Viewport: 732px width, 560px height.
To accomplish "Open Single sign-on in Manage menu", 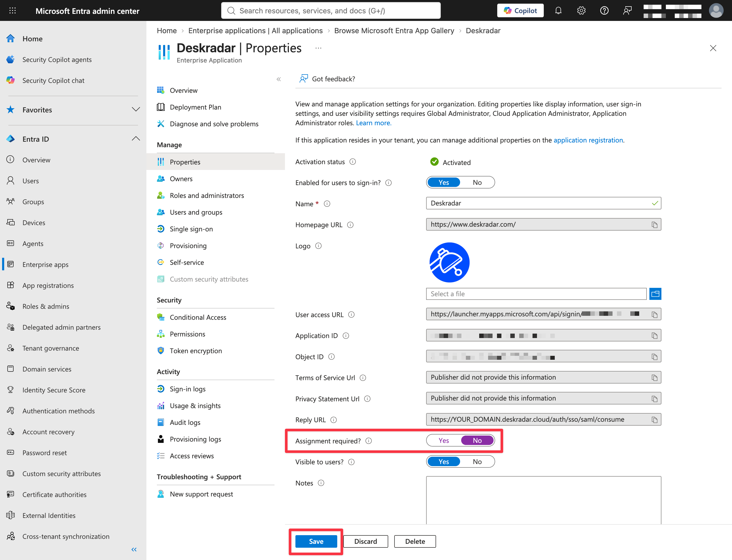I will (191, 229).
